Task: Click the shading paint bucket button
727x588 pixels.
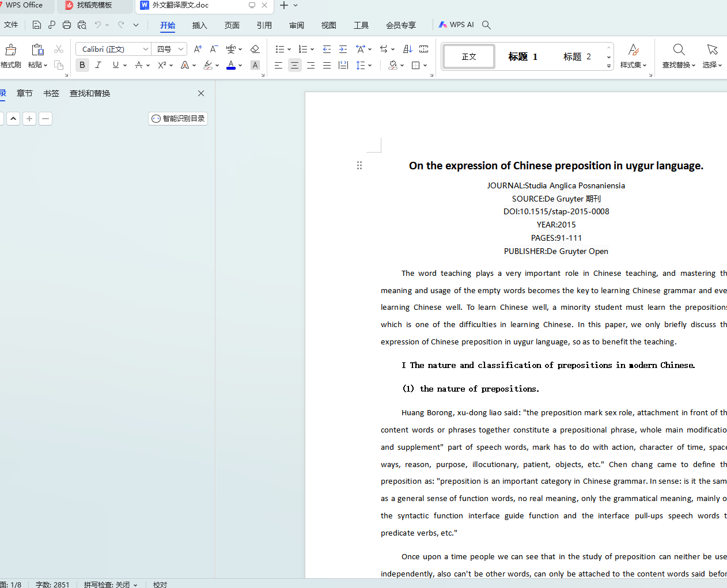Action: [393, 65]
